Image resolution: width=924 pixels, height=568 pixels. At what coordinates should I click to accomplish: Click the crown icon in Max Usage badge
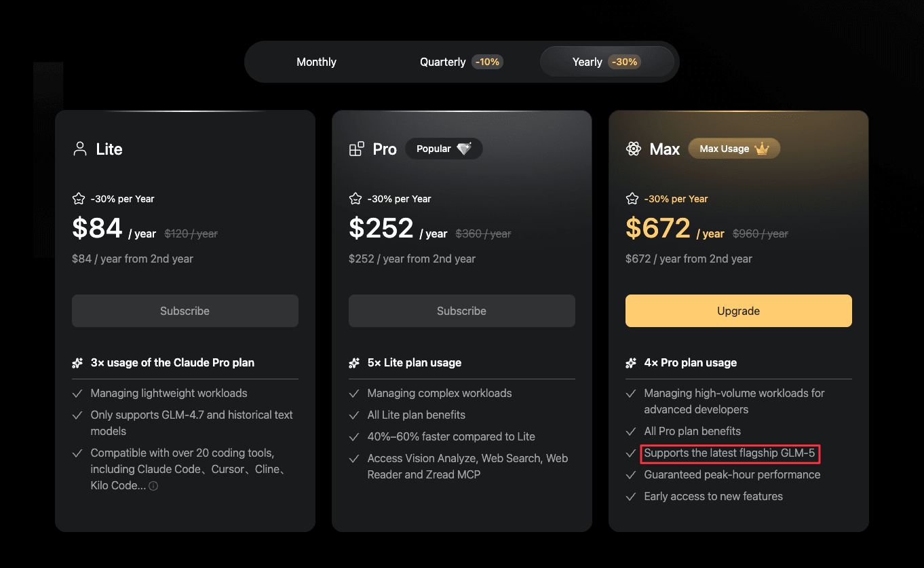[x=762, y=149]
